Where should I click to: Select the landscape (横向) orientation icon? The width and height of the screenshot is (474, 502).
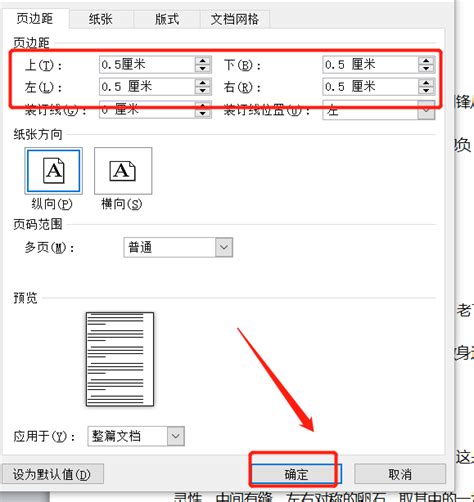[x=123, y=171]
